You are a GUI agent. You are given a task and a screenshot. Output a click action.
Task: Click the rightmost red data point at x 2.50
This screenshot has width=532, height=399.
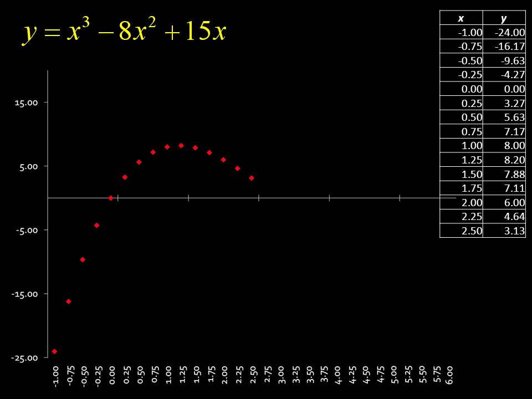coord(252,178)
